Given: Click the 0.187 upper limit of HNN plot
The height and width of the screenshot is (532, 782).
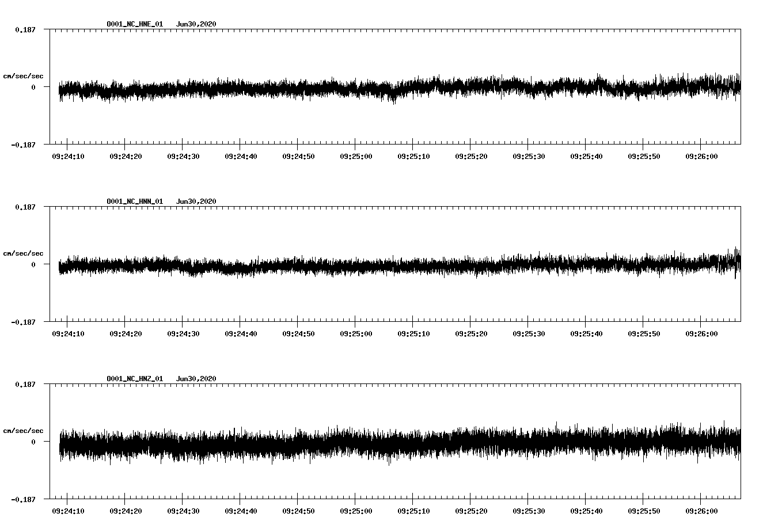Looking at the screenshot, I should [25, 207].
